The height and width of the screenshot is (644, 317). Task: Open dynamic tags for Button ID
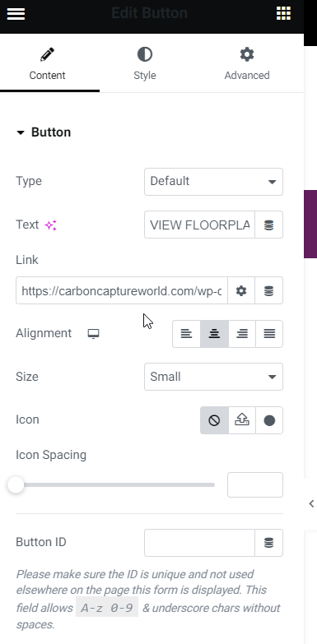click(269, 543)
